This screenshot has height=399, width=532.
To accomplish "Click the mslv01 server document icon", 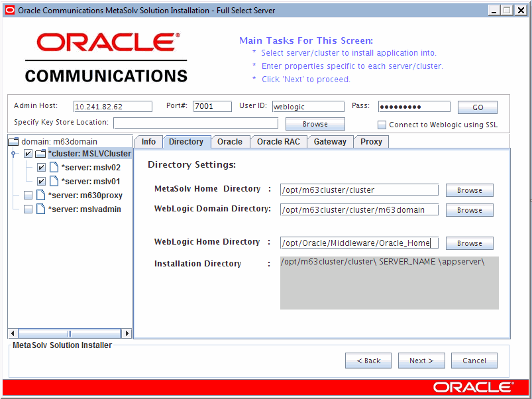I will (x=54, y=181).
